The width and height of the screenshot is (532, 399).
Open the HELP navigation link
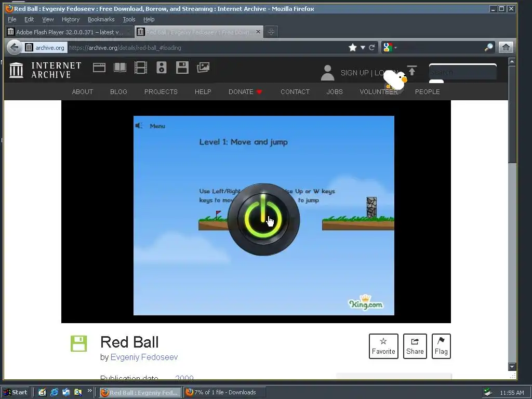[x=203, y=91]
